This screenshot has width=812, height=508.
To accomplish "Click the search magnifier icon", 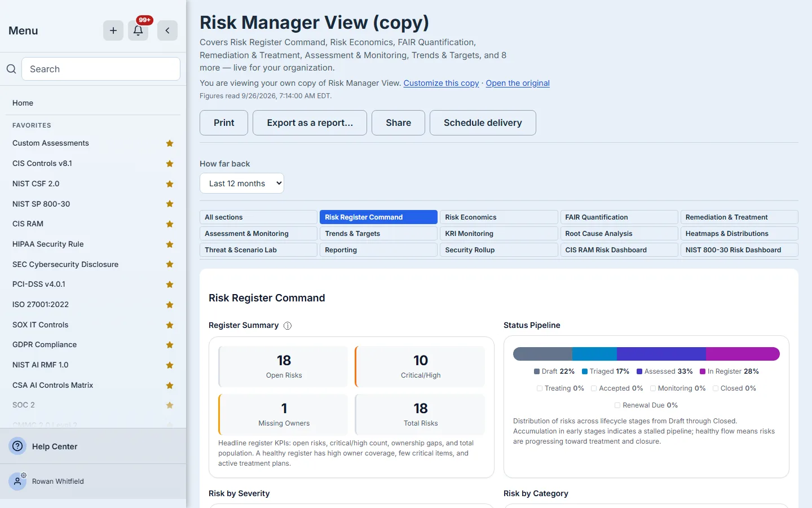I will click(x=11, y=69).
